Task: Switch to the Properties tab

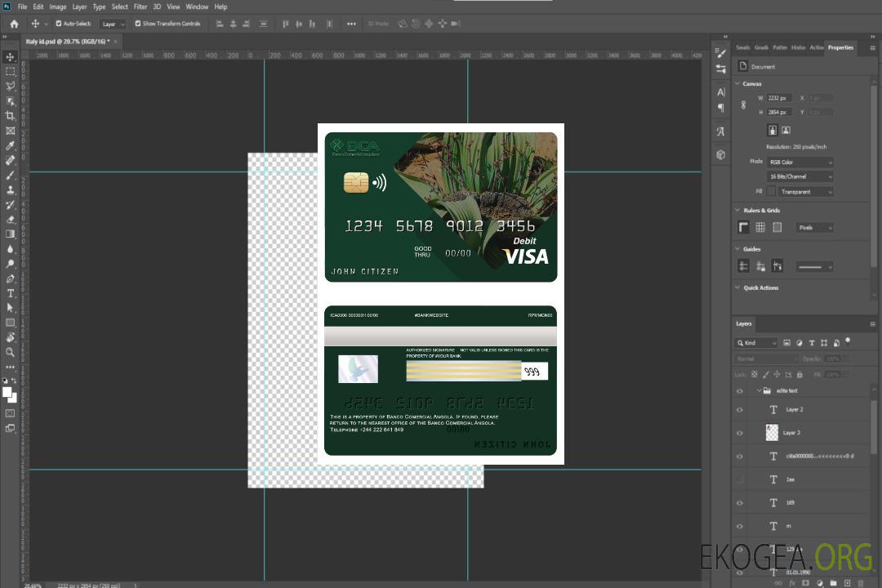Action: point(840,47)
